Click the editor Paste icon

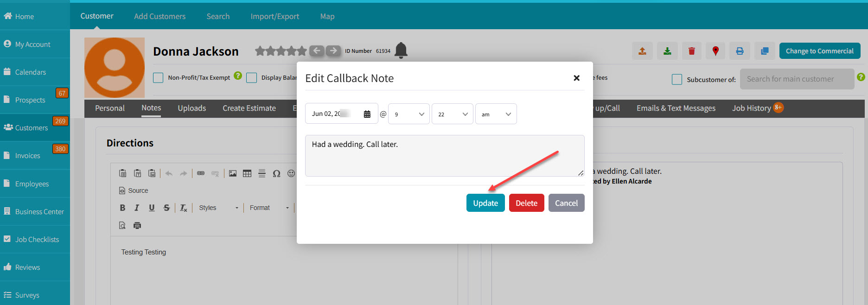tap(122, 173)
